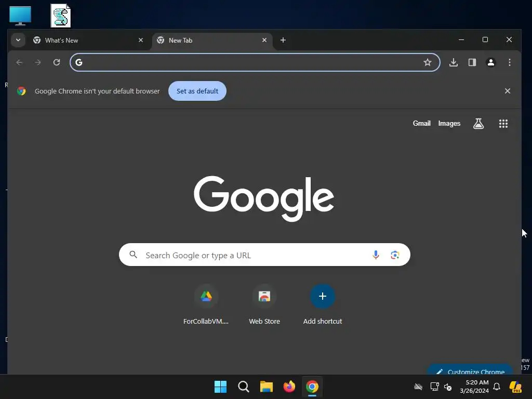Open the Google apps grid
Viewport: 532px width, 399px height.
[x=503, y=124]
